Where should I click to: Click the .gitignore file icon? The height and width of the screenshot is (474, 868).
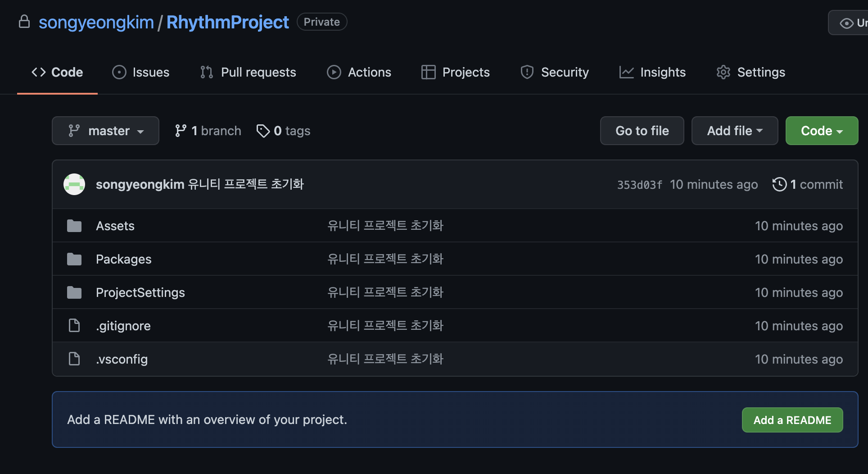tap(74, 325)
